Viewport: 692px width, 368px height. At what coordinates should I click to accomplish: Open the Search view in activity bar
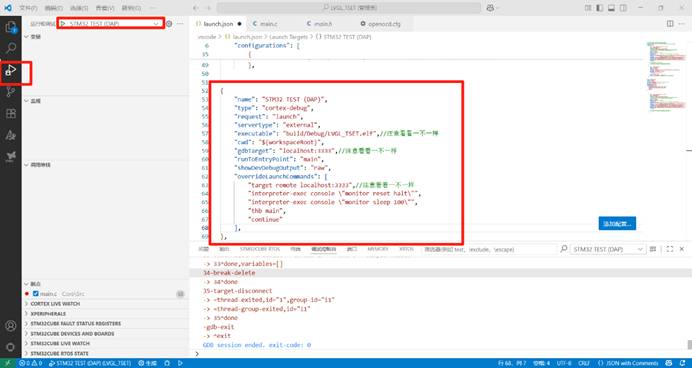[x=11, y=48]
